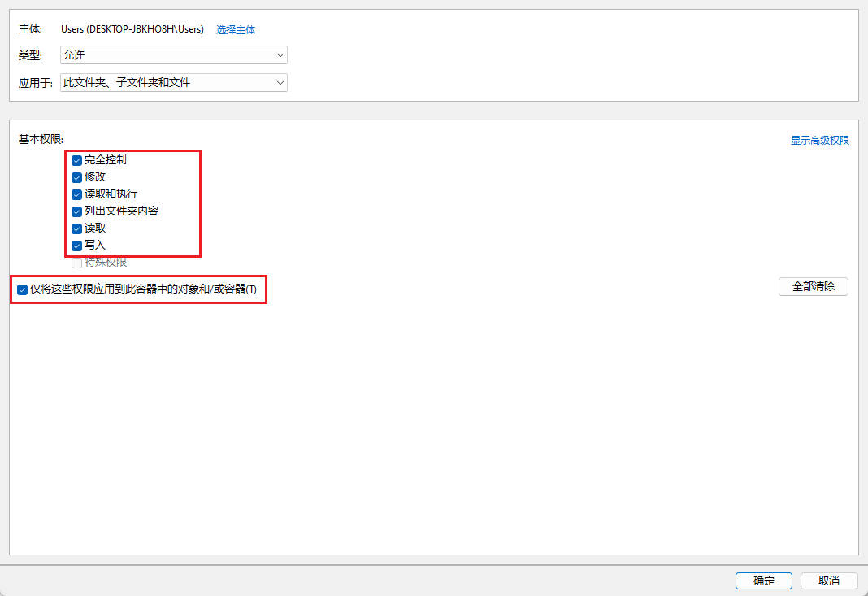This screenshot has width=868, height=596.
Task: Click the principal name Users (DESKTOP-JBKHO8H\Users)
Action: (x=132, y=29)
